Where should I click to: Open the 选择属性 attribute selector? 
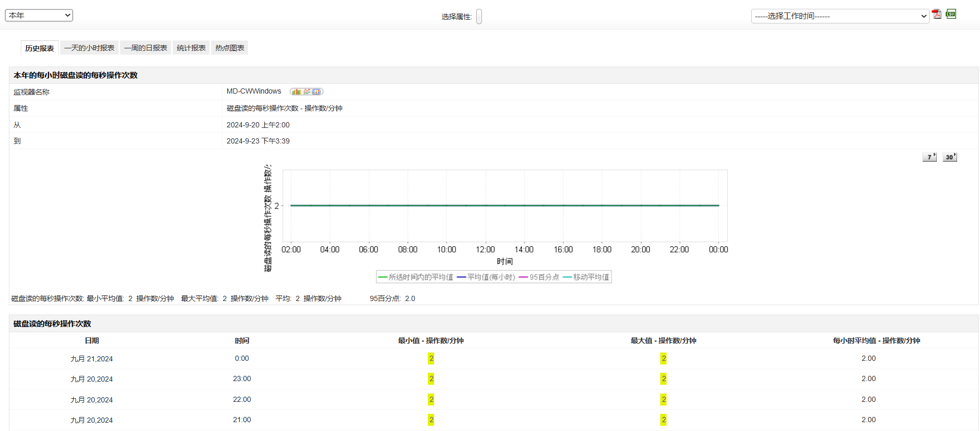(x=479, y=17)
